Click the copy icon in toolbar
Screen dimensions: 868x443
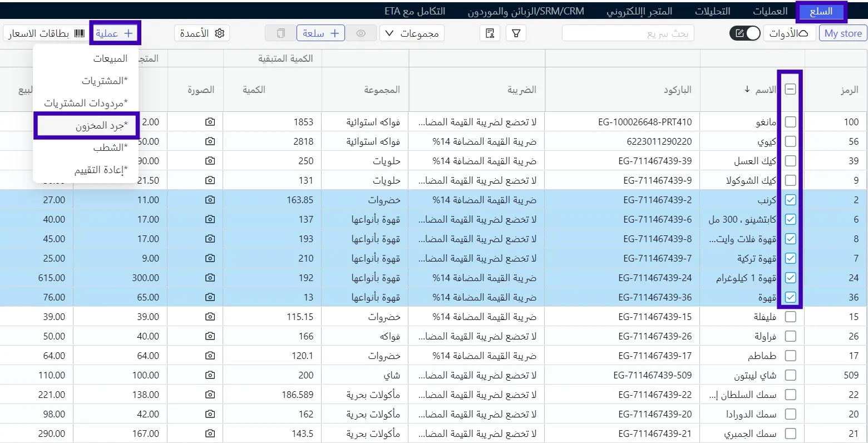(x=280, y=33)
